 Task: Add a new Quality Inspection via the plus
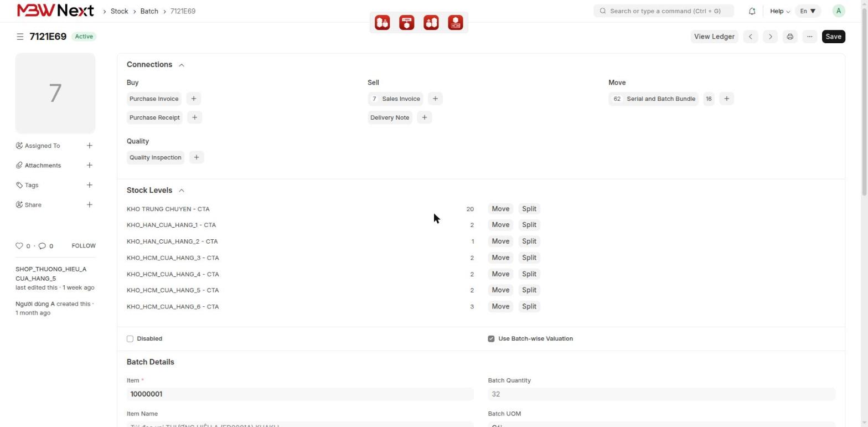click(197, 157)
